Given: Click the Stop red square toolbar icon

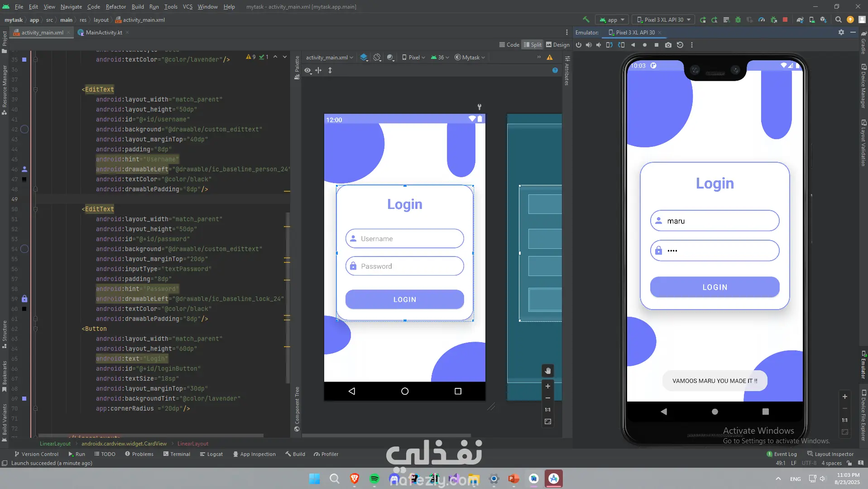Looking at the screenshot, I should [785, 19].
